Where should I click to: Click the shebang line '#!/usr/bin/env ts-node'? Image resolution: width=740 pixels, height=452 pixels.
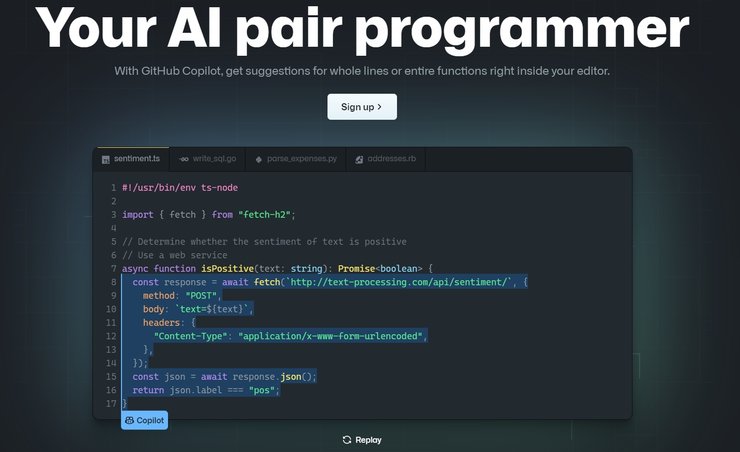180,188
